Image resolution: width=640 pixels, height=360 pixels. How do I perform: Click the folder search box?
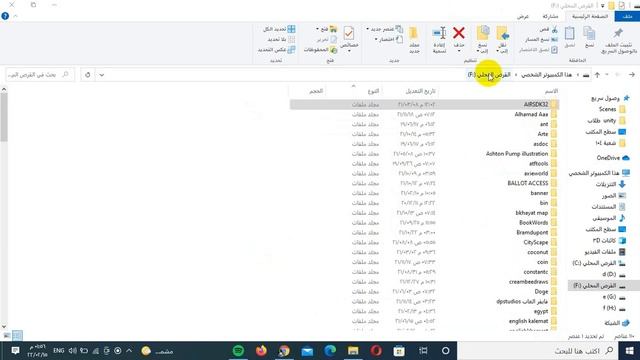pyautogui.click(x=40, y=75)
